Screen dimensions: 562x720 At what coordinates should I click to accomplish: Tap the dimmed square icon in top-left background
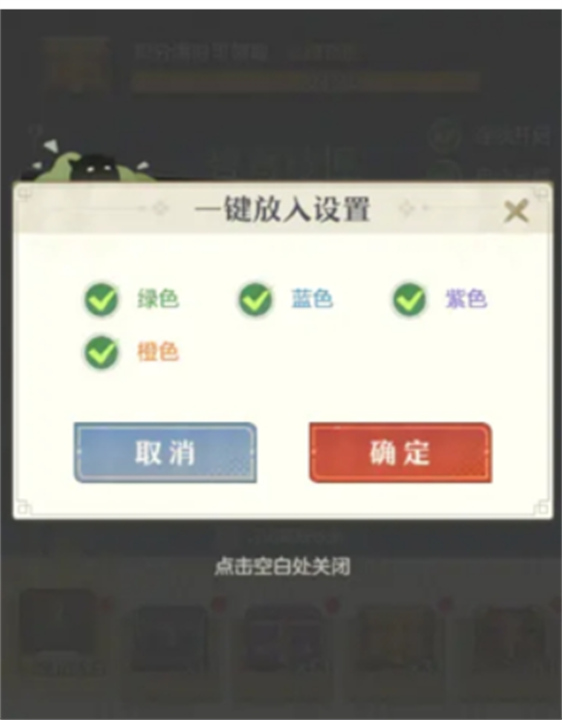pos(77,64)
